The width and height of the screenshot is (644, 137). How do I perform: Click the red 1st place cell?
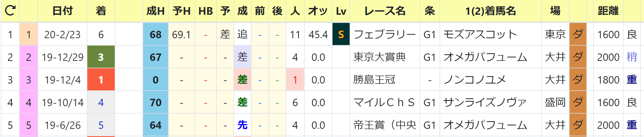point(101,80)
